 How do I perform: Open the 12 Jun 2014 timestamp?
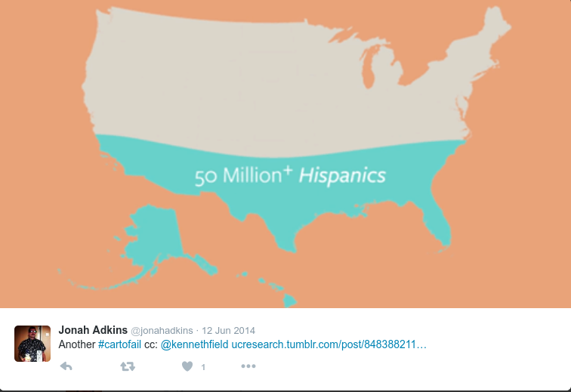click(x=228, y=330)
